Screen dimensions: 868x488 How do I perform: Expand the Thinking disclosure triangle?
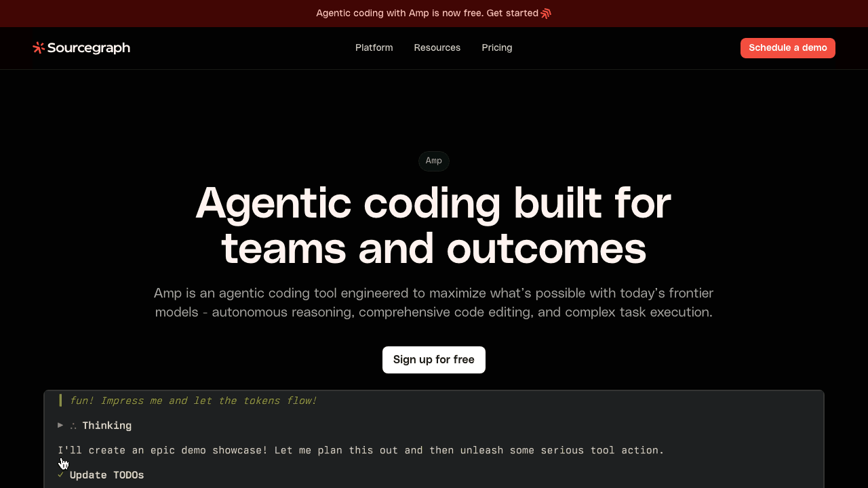point(60,425)
